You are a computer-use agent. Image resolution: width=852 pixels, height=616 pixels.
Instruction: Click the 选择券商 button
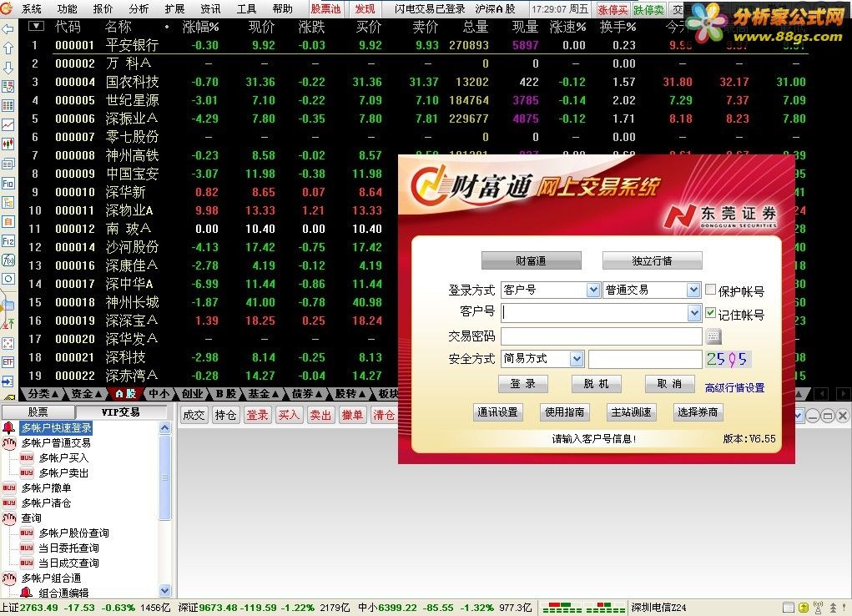pyautogui.click(x=698, y=412)
